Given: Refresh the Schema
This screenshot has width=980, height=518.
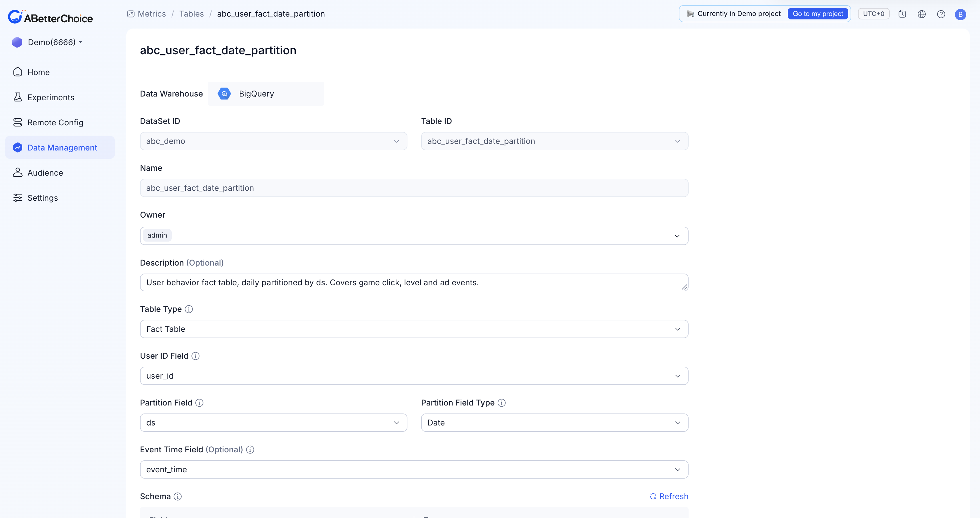Looking at the screenshot, I should [669, 496].
